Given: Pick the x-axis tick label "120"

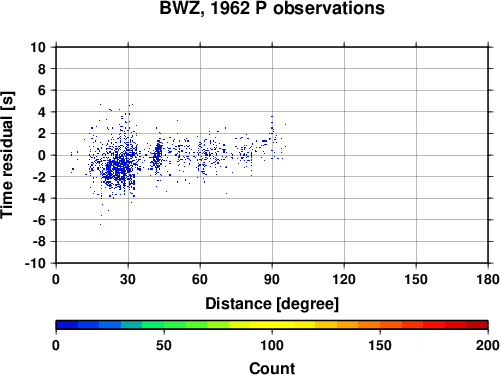Looking at the screenshot, I should [344, 279].
